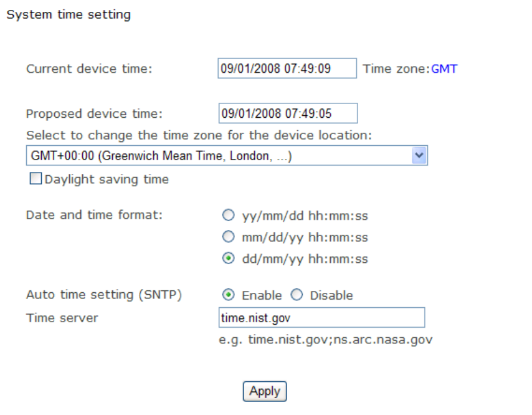Select Enable for Auto time setting
This screenshot has height=415, width=532.
(x=229, y=295)
